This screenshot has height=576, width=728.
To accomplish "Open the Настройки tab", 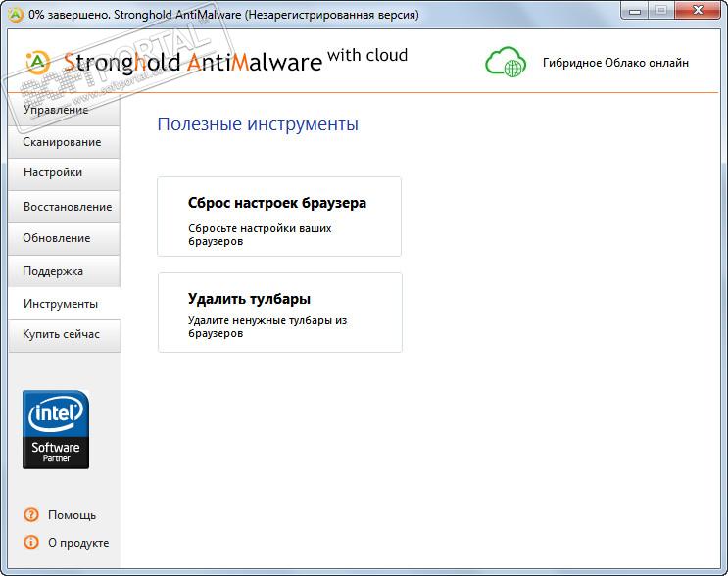I will point(64,174).
